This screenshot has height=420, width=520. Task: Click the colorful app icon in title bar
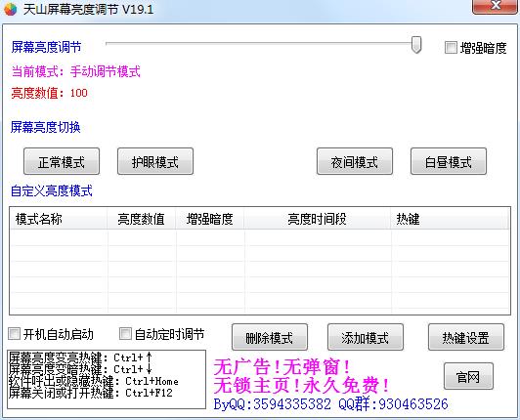pos(10,9)
